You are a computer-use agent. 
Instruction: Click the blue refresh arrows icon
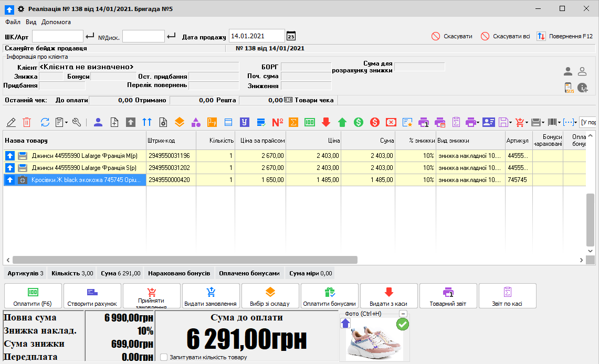(x=45, y=122)
